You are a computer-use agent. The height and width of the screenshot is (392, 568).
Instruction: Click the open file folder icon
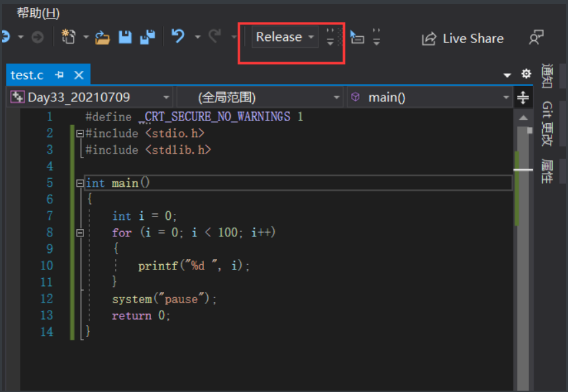[x=103, y=37]
